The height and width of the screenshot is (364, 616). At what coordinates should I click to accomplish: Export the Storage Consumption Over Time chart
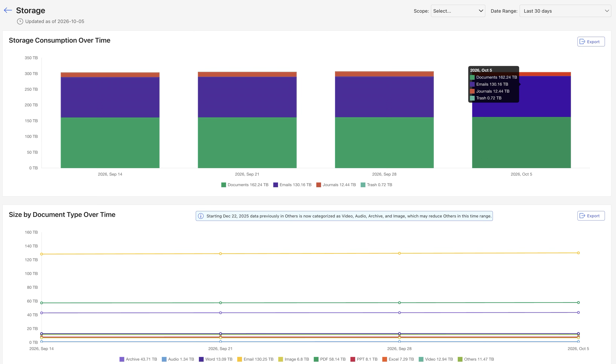click(591, 42)
